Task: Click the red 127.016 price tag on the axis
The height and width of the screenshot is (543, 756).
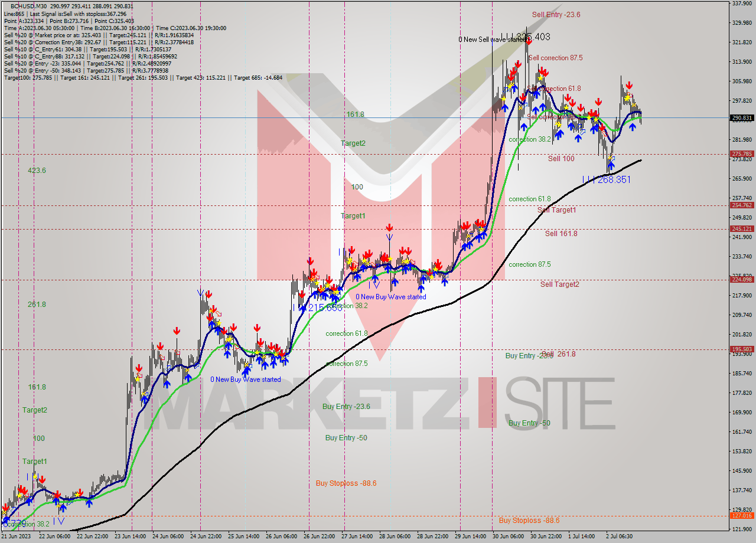Action: click(742, 516)
